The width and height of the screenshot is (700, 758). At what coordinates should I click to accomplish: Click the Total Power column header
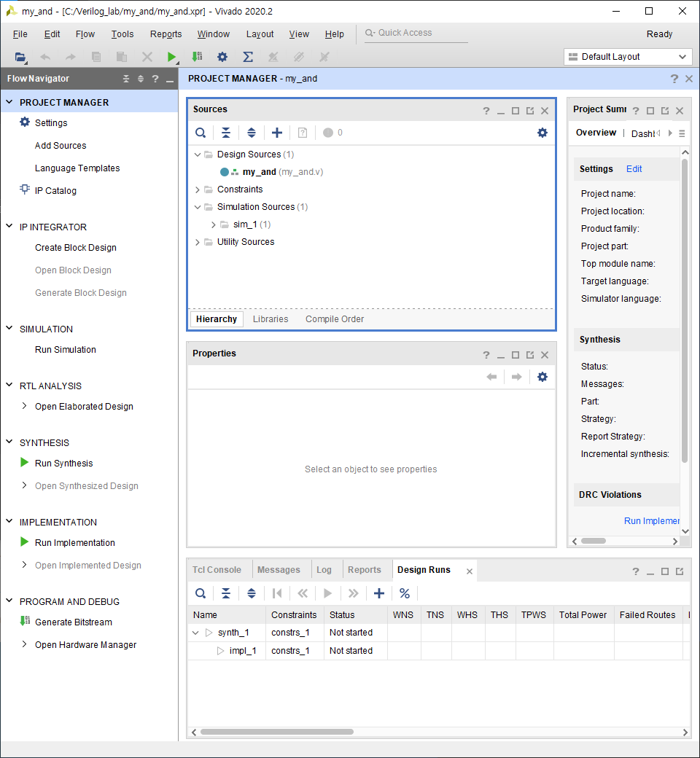[x=583, y=615]
